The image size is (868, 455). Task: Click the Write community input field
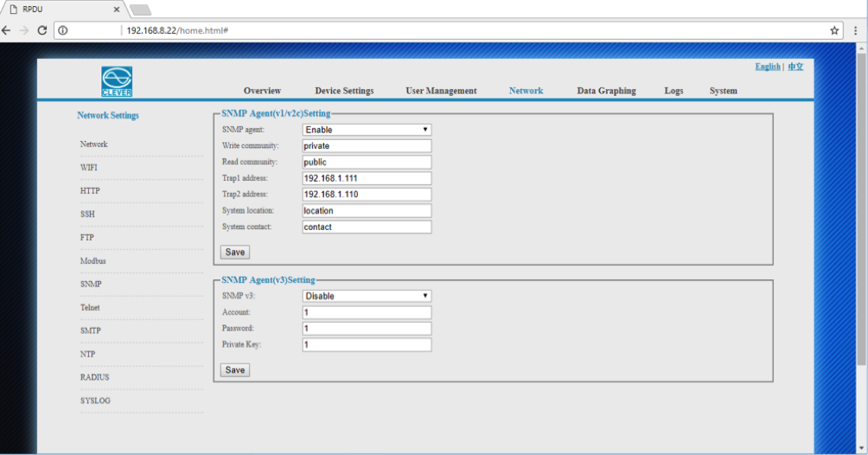click(x=367, y=146)
